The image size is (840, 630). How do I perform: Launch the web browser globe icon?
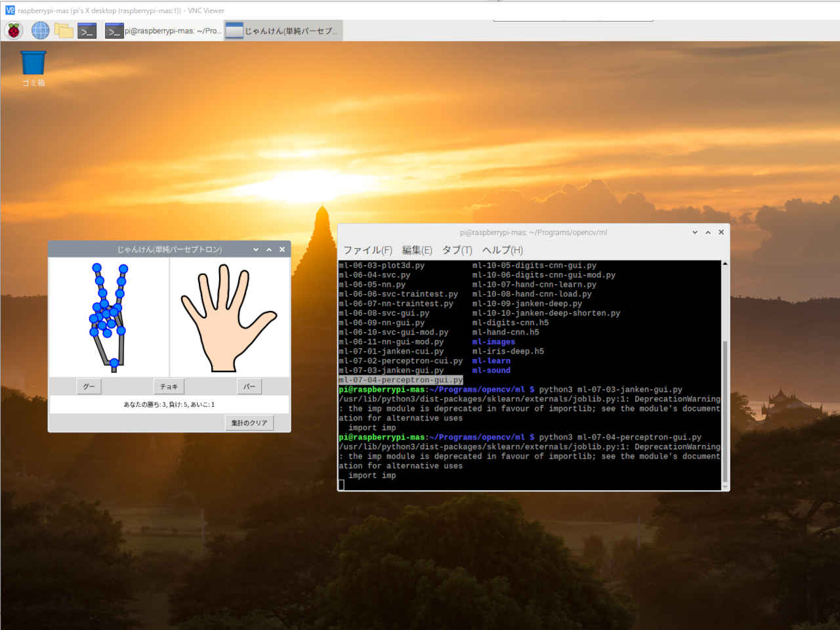click(41, 30)
